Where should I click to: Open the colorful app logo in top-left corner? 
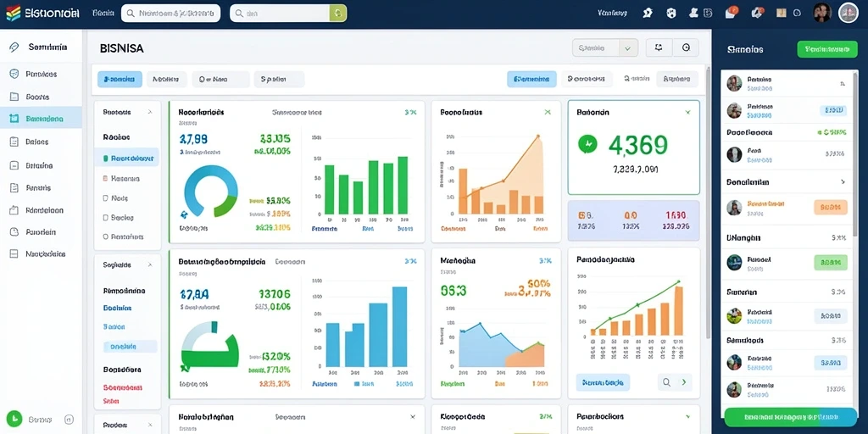pyautogui.click(x=14, y=13)
